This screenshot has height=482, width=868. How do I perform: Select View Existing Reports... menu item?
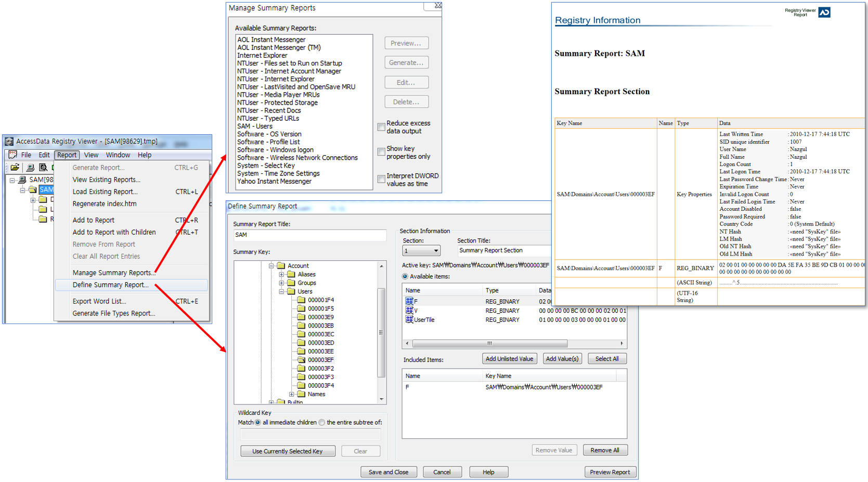(x=106, y=180)
